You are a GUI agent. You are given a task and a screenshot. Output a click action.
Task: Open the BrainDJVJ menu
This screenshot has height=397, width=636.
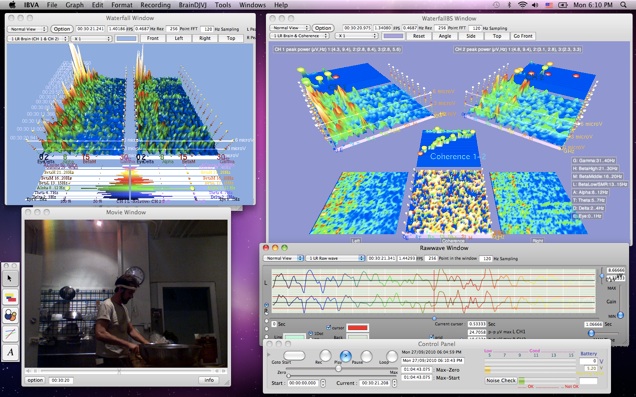[x=194, y=5]
